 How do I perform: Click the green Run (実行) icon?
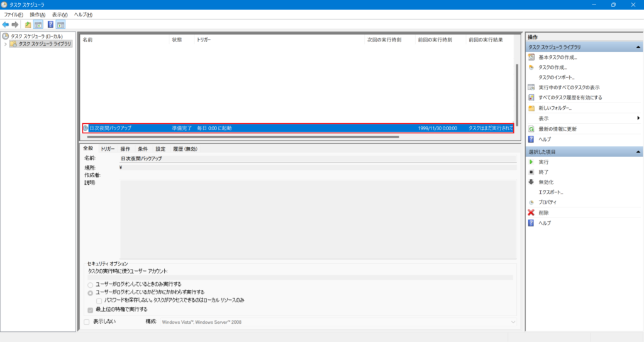(531, 162)
